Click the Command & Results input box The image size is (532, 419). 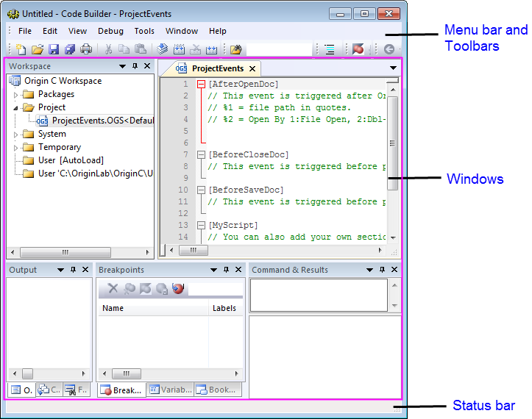(319, 295)
